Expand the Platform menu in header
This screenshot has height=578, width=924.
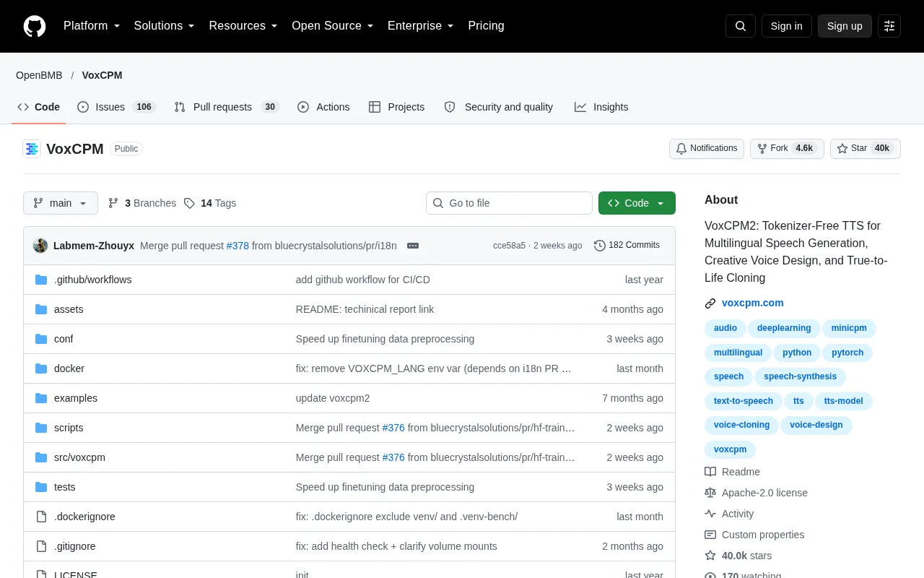pyautogui.click(x=92, y=26)
